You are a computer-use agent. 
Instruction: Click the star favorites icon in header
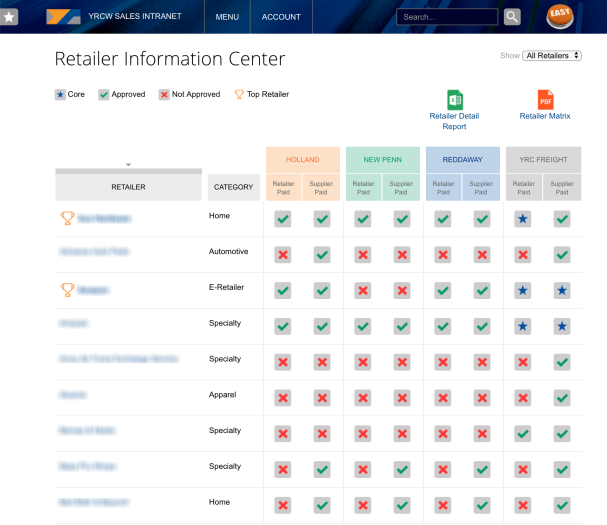pyautogui.click(x=9, y=17)
